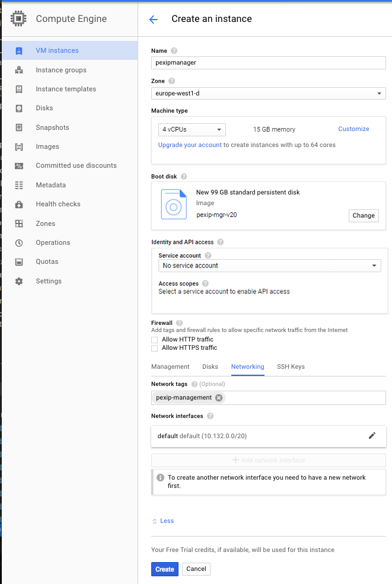Click the back arrow beside Create an instance
Image resolution: width=392 pixels, height=584 pixels.
pyautogui.click(x=153, y=19)
